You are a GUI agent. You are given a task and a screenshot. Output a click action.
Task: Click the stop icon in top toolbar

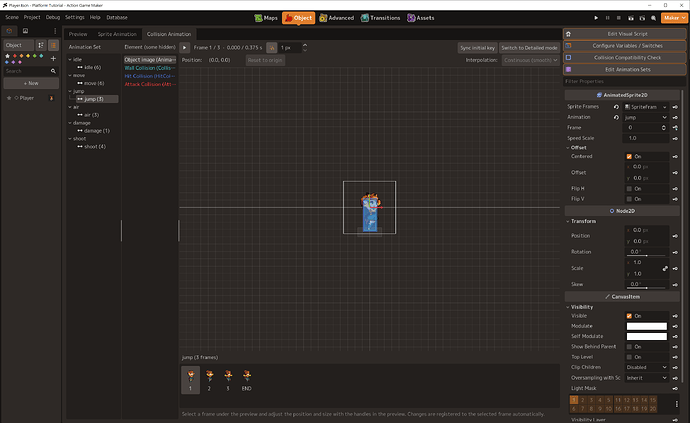[x=619, y=18]
